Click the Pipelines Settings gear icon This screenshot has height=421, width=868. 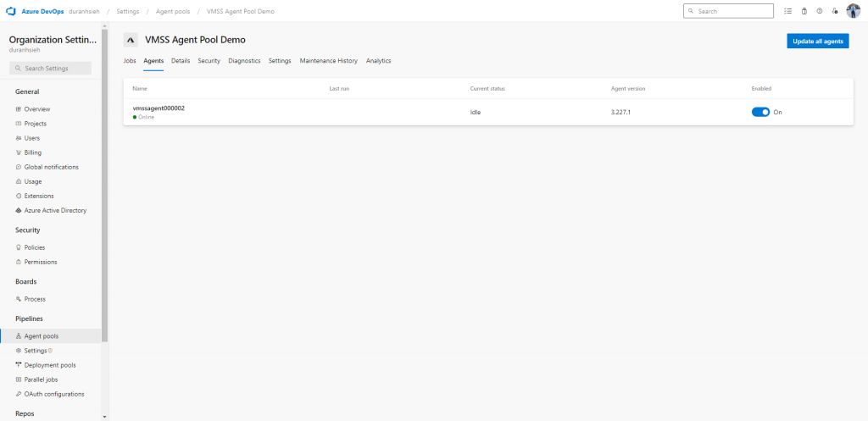(19, 351)
